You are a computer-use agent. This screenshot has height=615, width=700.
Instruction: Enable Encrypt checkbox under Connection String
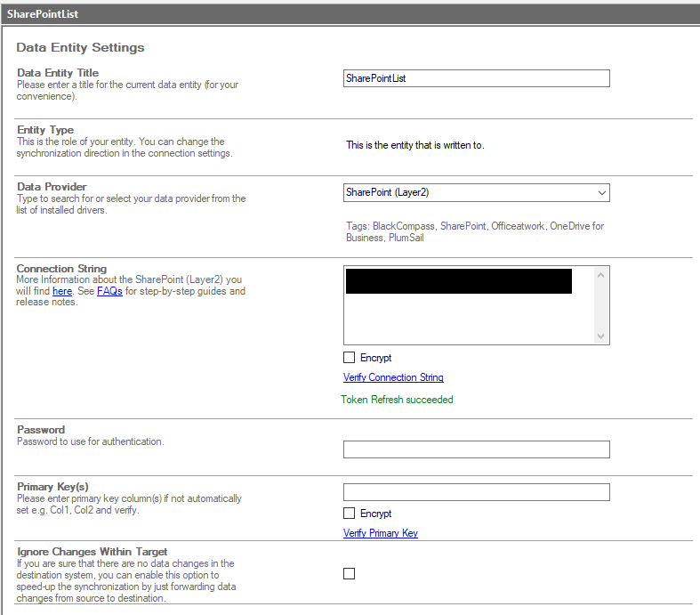click(x=350, y=358)
